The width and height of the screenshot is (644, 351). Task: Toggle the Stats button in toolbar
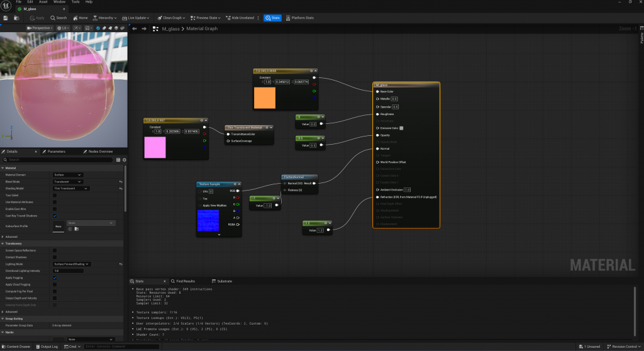(272, 18)
